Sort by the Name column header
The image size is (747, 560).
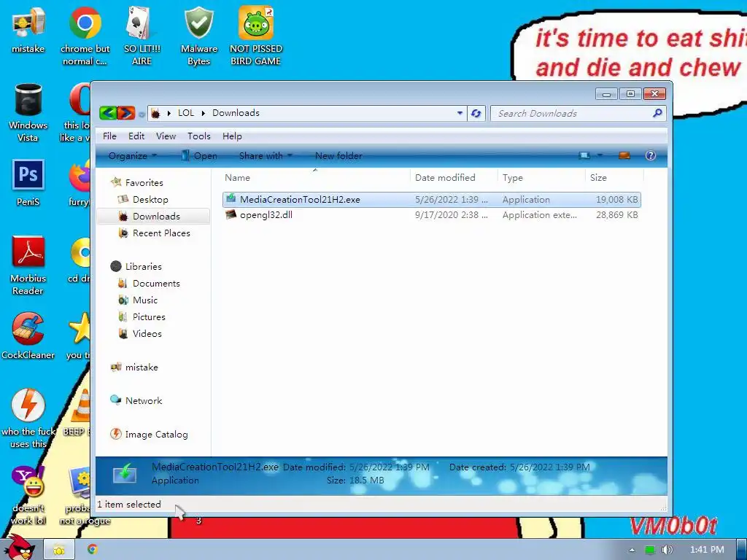[x=314, y=178]
